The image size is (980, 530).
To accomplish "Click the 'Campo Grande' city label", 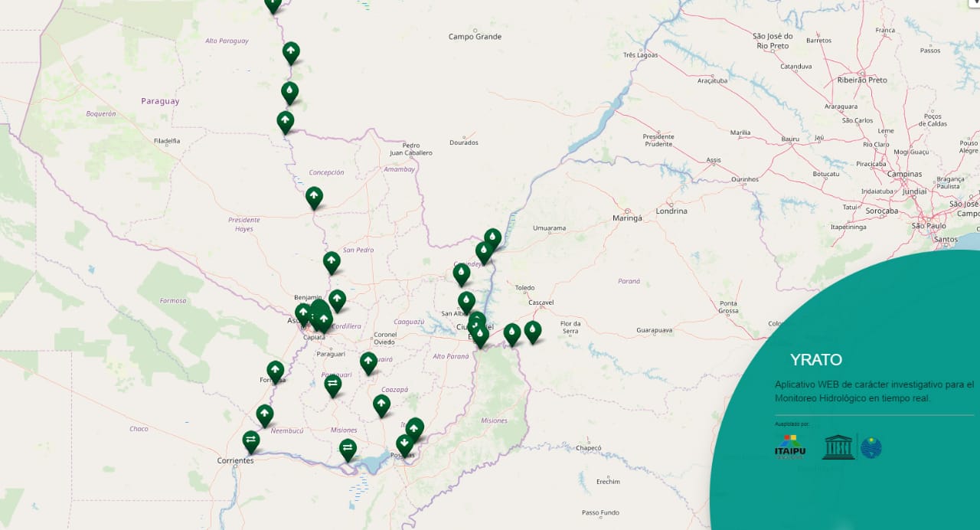I will pyautogui.click(x=475, y=37).
